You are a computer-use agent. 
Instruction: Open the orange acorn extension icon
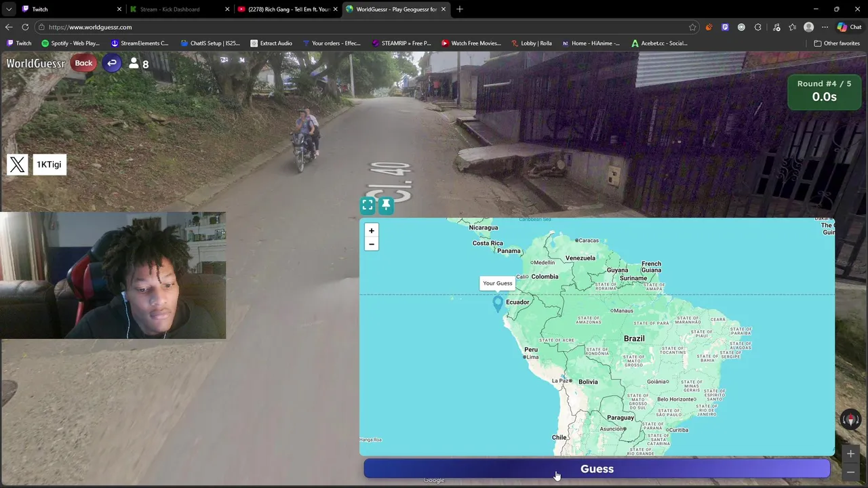tap(709, 27)
